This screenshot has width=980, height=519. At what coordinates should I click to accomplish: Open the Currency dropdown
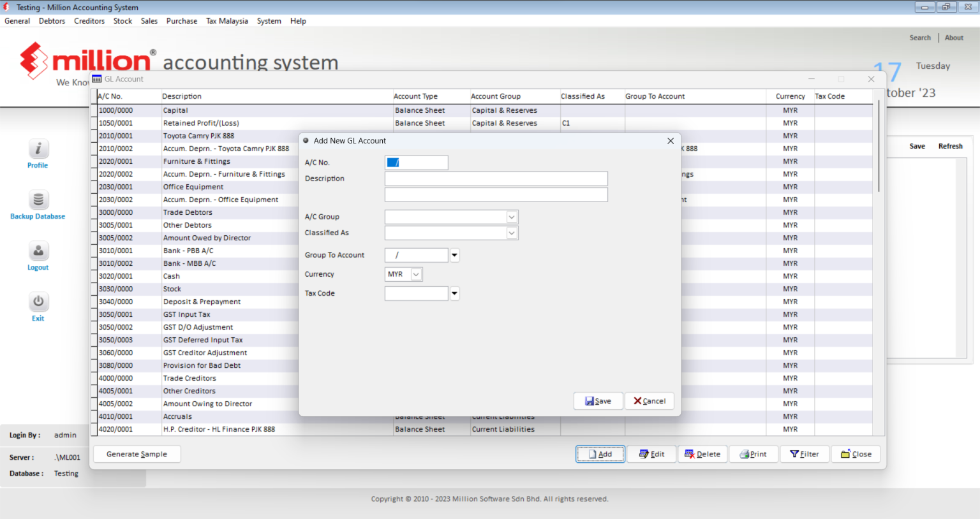[416, 274]
